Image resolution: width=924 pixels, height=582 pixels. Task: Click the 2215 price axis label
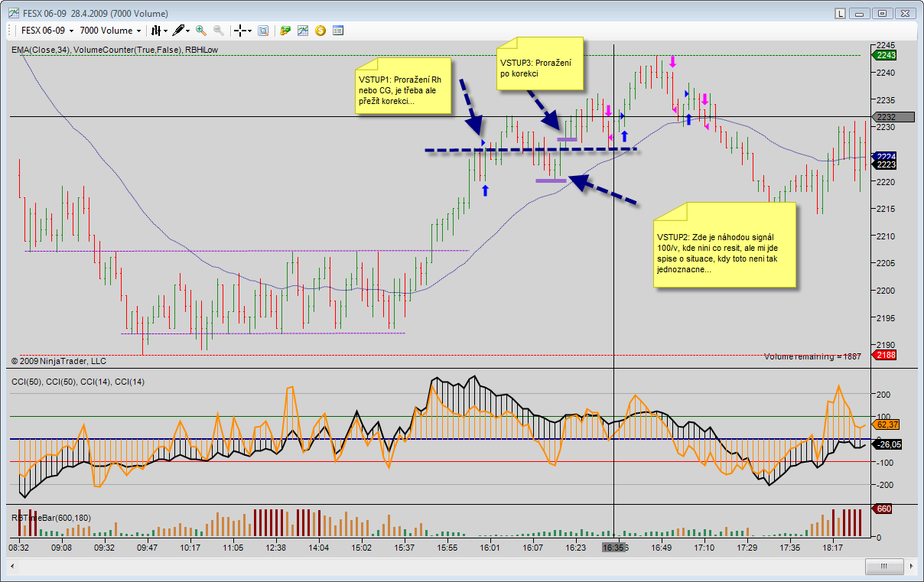[887, 209]
